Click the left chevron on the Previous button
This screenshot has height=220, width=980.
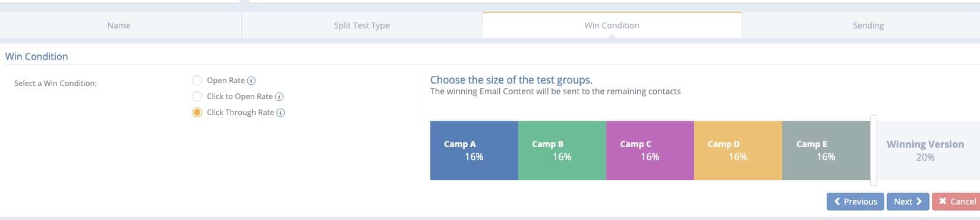837,202
